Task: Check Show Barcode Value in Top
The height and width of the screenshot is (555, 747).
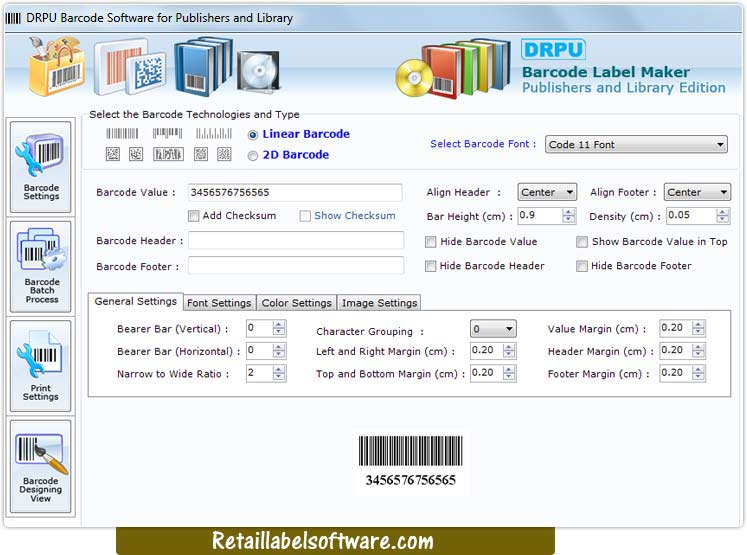Action: tap(582, 242)
